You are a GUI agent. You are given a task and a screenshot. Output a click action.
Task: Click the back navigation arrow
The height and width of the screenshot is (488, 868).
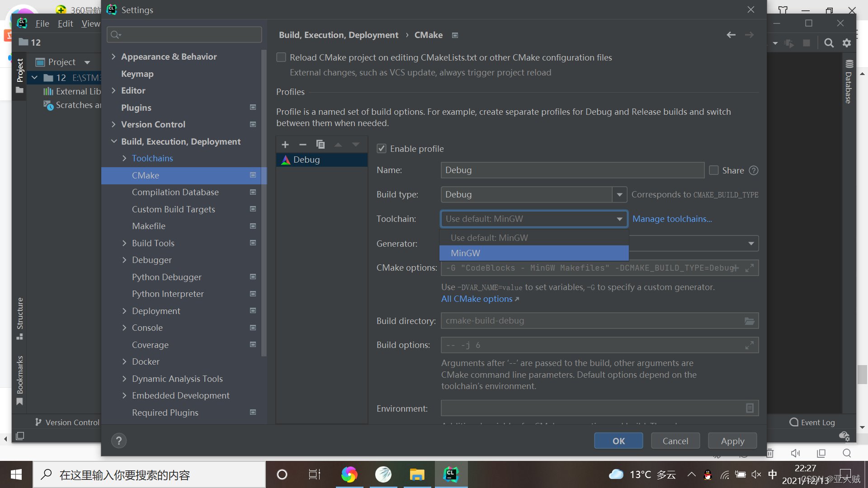coord(731,35)
